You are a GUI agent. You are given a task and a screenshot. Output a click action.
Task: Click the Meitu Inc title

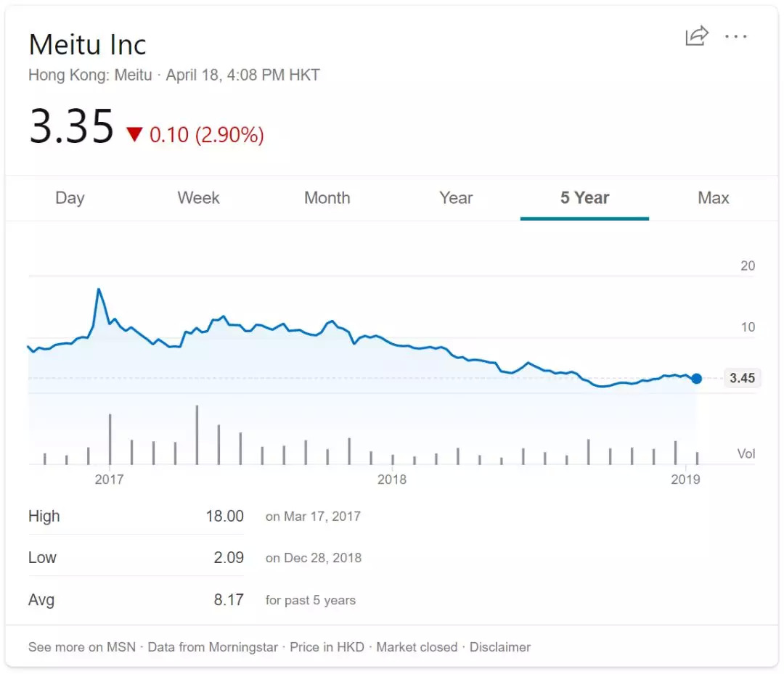point(87,45)
